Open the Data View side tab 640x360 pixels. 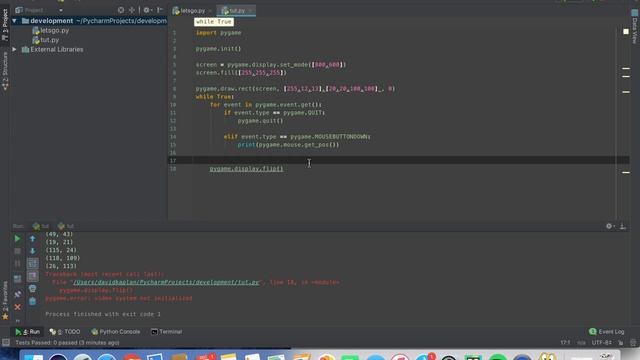click(635, 27)
